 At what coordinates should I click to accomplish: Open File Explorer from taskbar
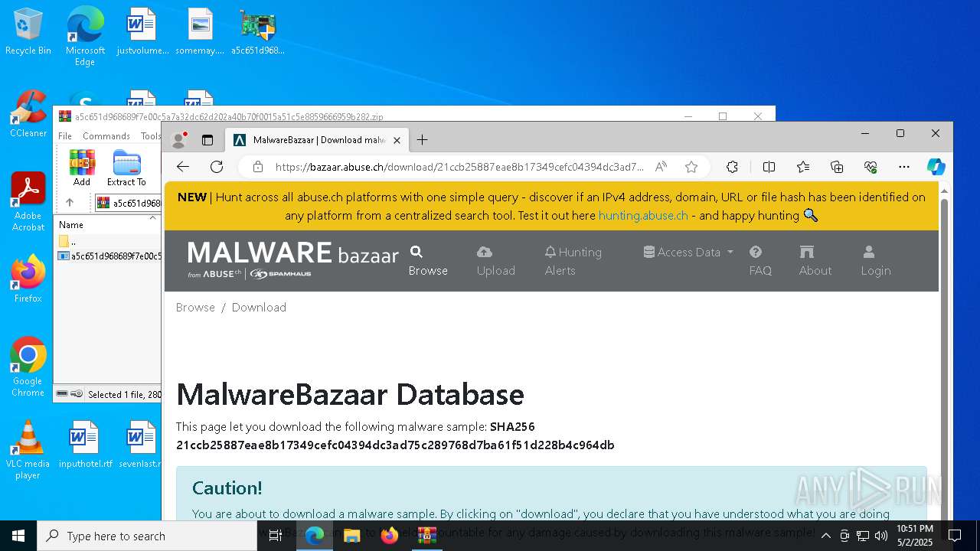click(352, 536)
